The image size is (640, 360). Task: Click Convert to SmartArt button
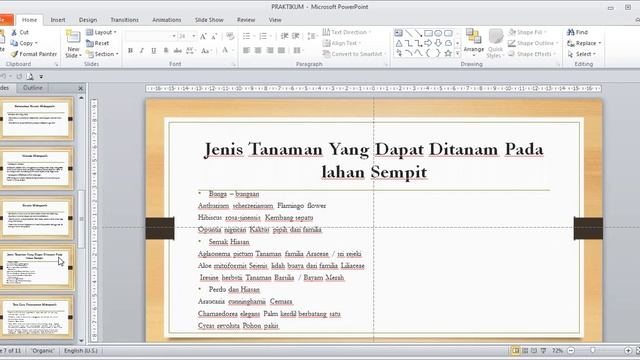354,54
